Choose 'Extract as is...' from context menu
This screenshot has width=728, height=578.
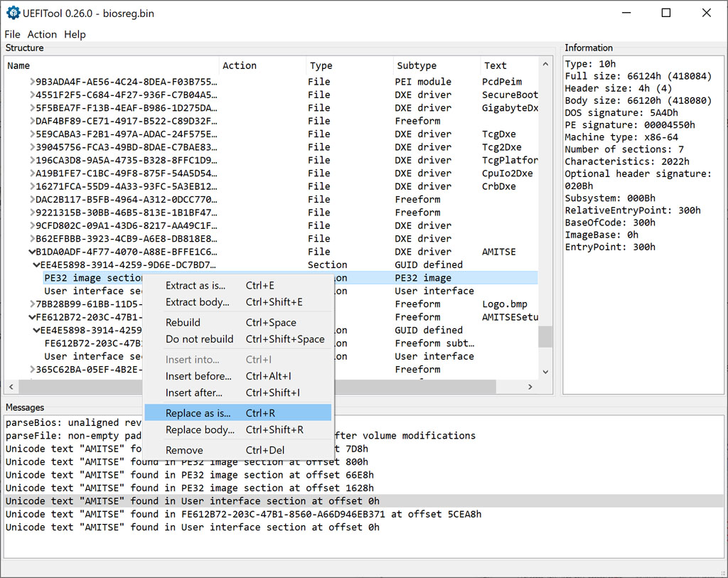point(195,286)
